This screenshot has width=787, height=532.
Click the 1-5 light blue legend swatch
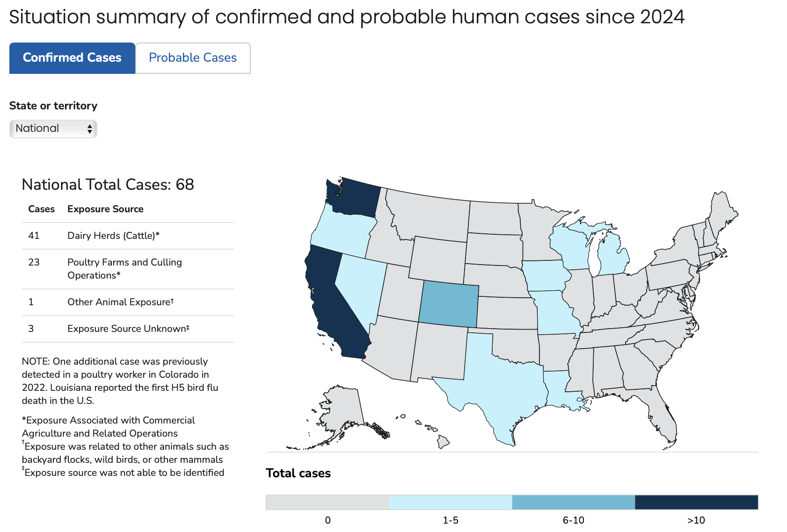(x=451, y=502)
